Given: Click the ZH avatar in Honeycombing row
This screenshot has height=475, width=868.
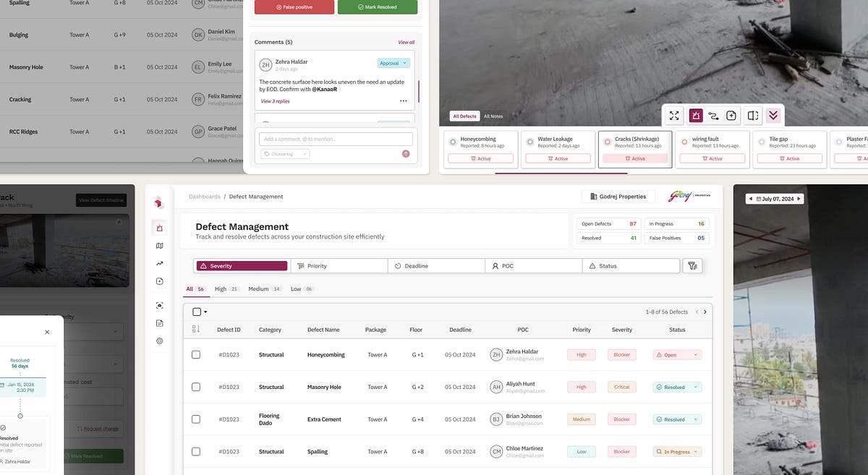Looking at the screenshot, I should click(496, 354).
